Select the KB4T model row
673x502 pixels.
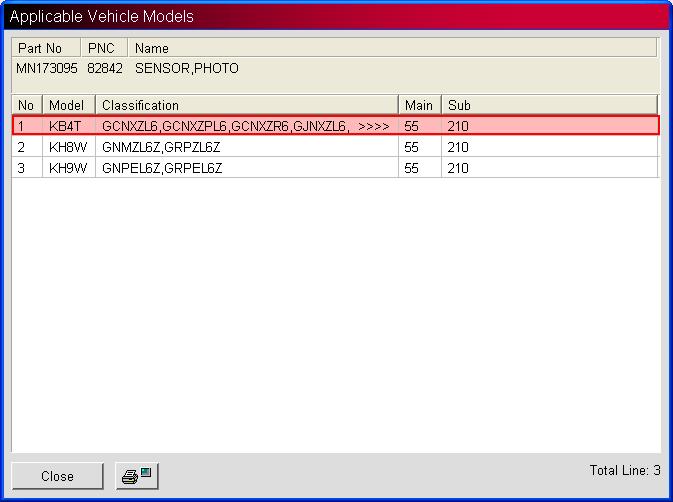[335, 126]
